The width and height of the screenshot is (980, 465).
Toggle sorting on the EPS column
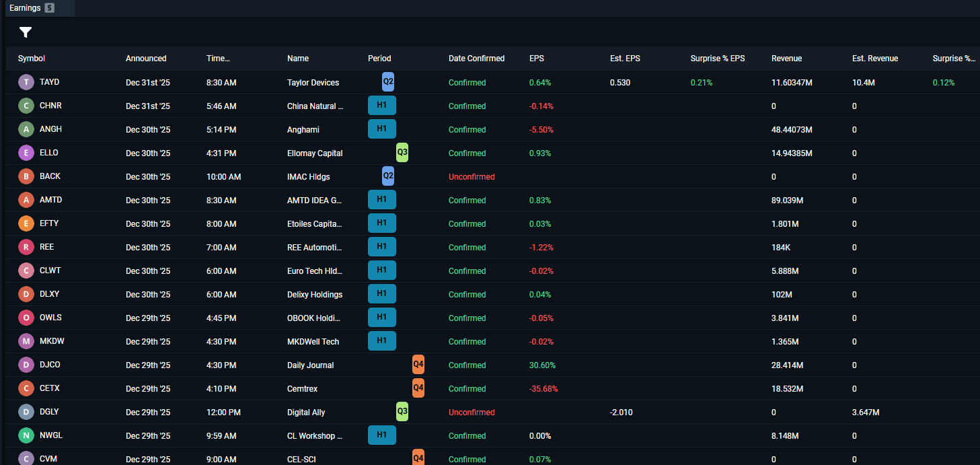(536, 59)
